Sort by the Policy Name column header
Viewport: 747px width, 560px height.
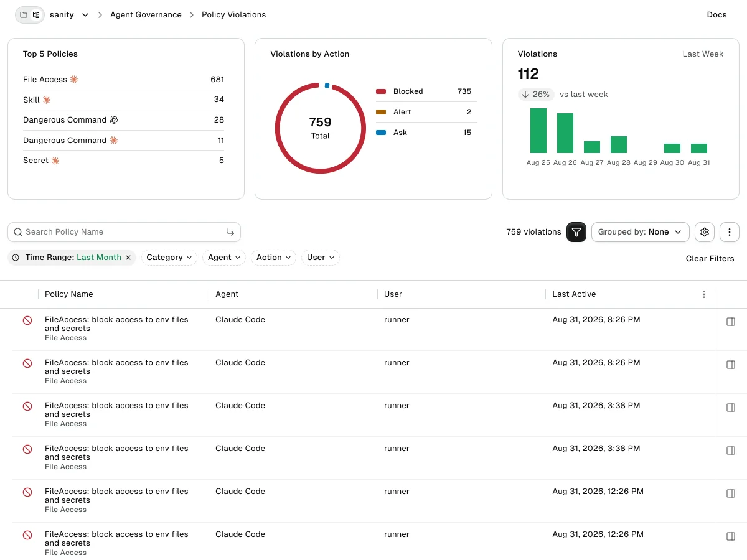pyautogui.click(x=69, y=294)
